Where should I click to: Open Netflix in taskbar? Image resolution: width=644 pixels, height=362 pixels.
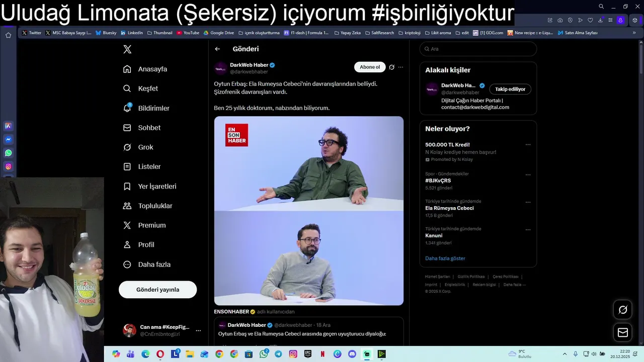[323, 354]
